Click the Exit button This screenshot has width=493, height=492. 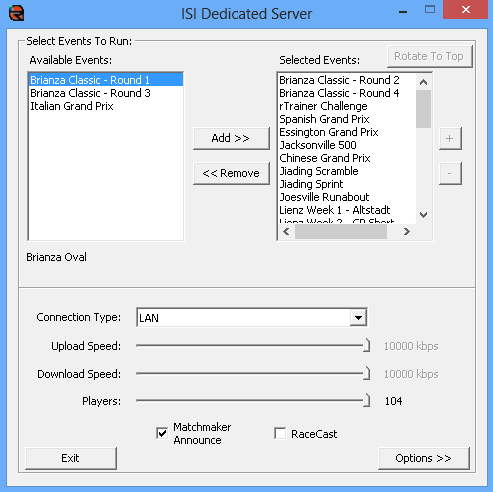coord(71,458)
